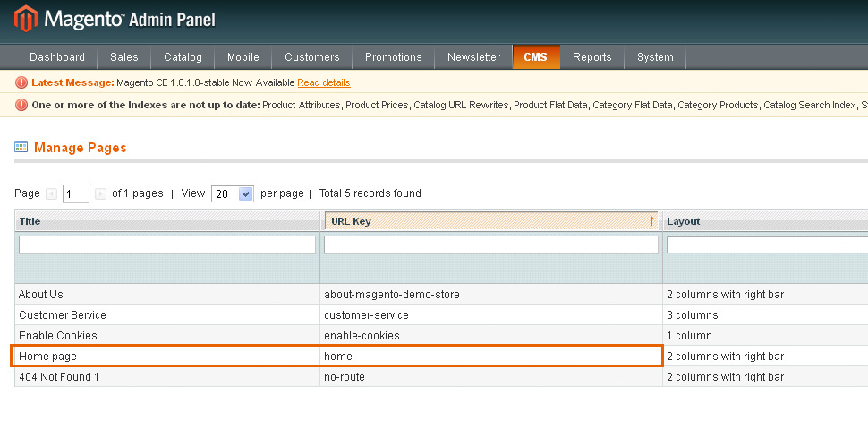Click the Manage Pages heading
The height and width of the screenshot is (421, 868).
[81, 148]
